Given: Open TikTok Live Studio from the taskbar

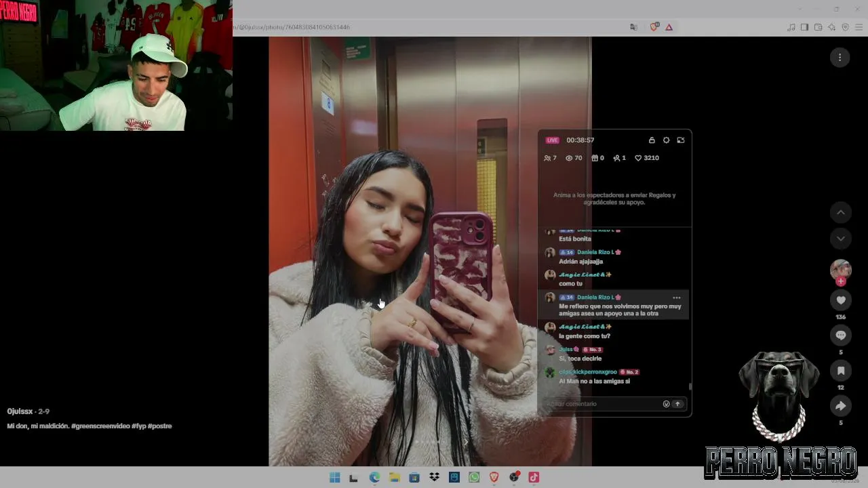Looking at the screenshot, I should pyautogui.click(x=534, y=477).
